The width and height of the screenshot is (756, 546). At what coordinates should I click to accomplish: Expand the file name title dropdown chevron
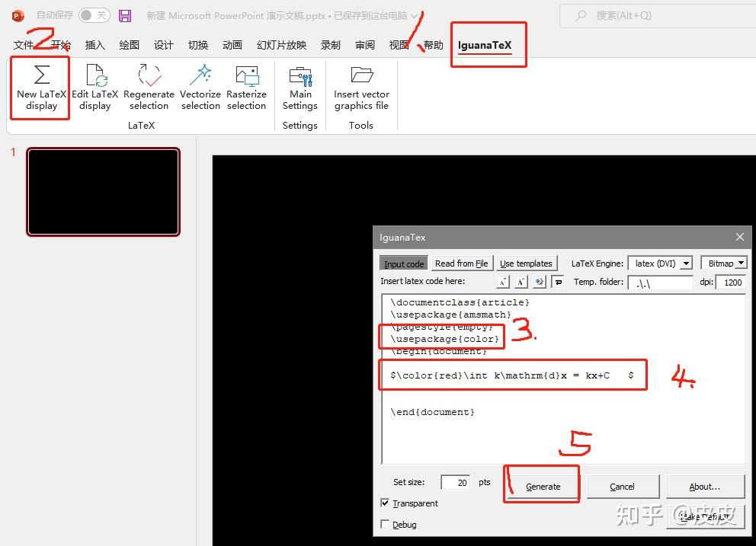(x=414, y=16)
